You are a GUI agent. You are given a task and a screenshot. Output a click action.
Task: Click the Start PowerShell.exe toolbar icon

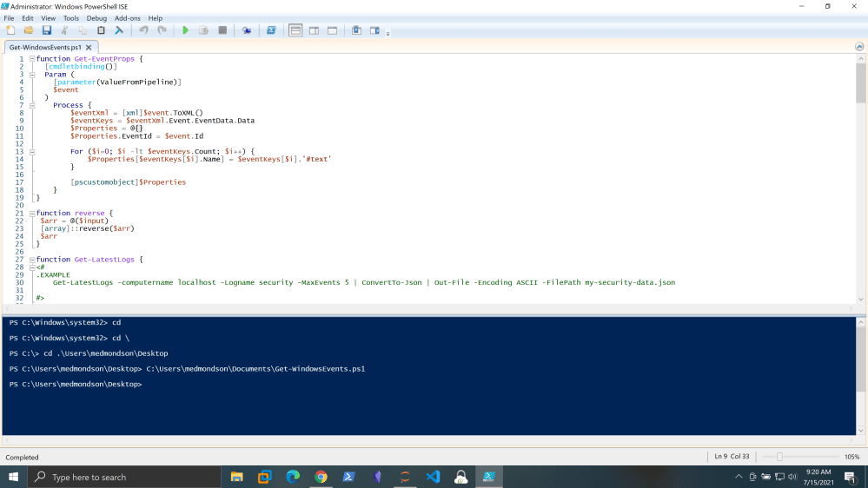click(x=271, y=30)
